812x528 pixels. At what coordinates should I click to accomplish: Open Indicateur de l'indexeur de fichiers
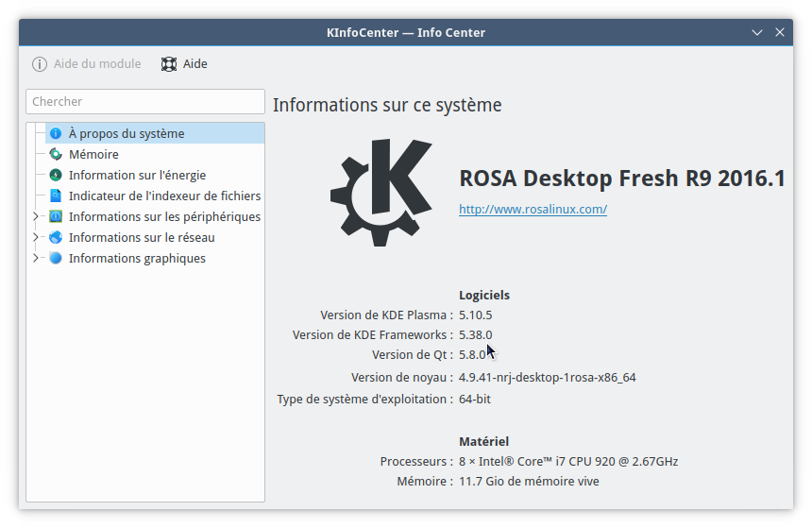coord(164,196)
